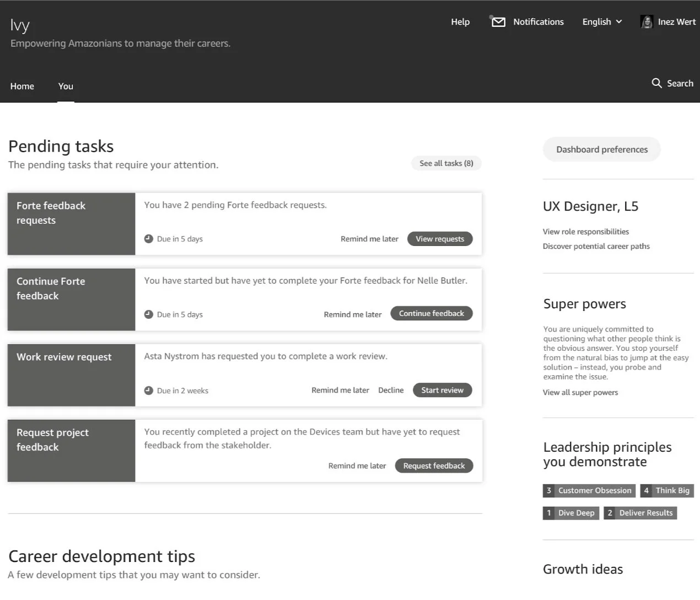Click Inez Wert's profile avatar

pyautogui.click(x=647, y=22)
